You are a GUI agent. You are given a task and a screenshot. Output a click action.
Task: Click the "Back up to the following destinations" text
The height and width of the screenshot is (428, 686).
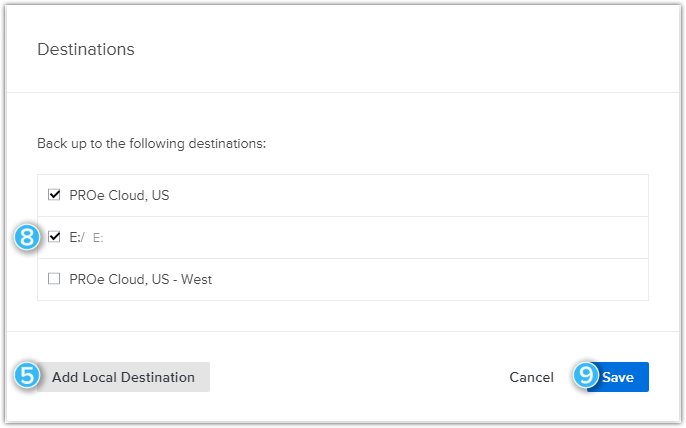click(151, 144)
